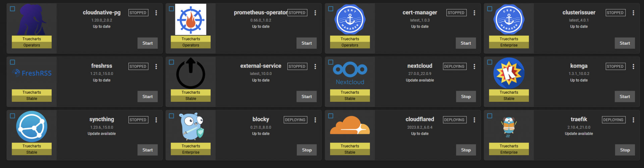Start the clusterissuer app

coord(625,43)
